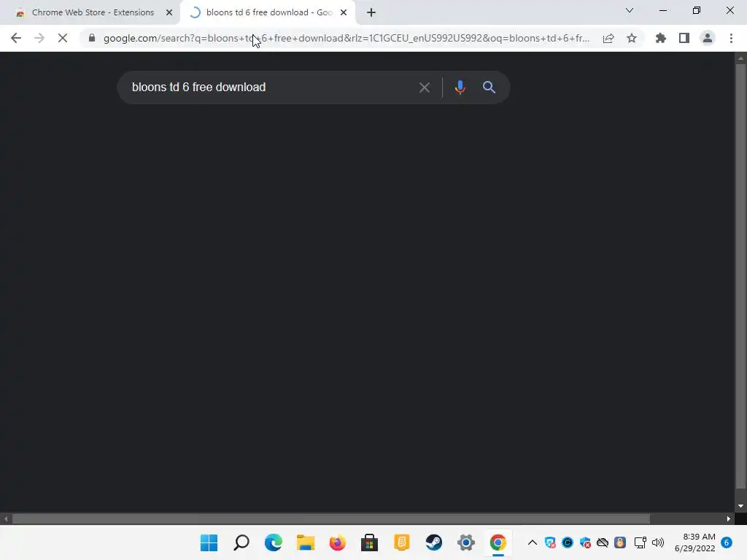
Task: Close the Chrome Web Store tab
Action: click(169, 12)
